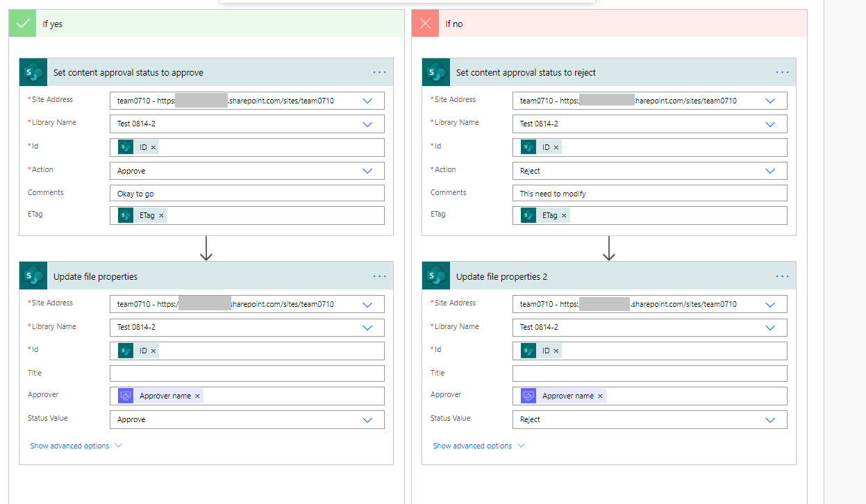Open ellipsis menu of 'Set content approval status to approve'

[379, 72]
